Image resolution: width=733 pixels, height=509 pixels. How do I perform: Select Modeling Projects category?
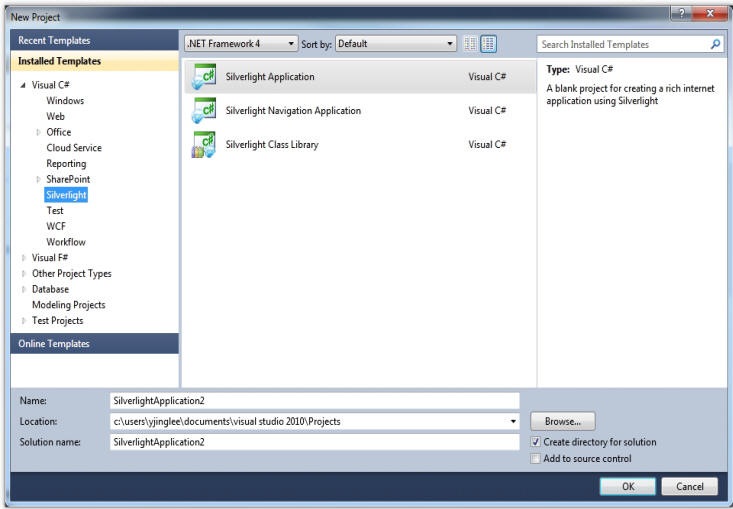(68, 305)
